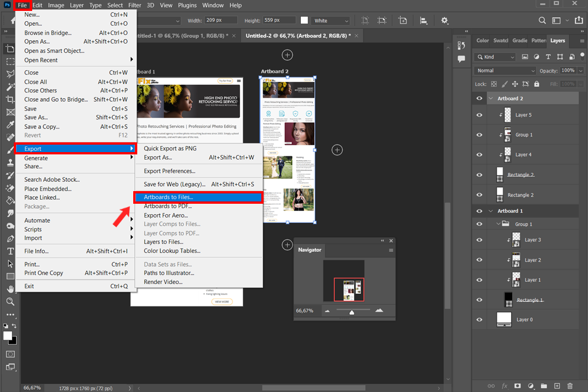The width and height of the screenshot is (588, 392).
Task: Open the Normal blend mode dropdown
Action: pyautogui.click(x=505, y=71)
